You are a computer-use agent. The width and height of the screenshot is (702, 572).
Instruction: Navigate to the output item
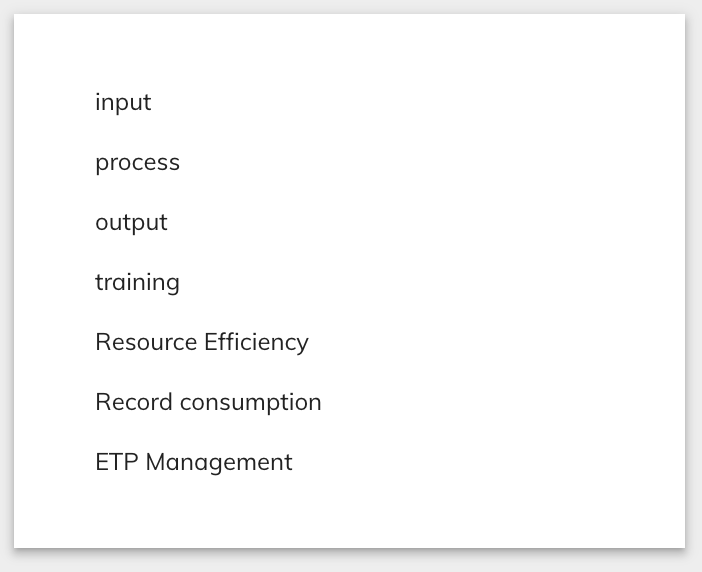pyautogui.click(x=131, y=222)
